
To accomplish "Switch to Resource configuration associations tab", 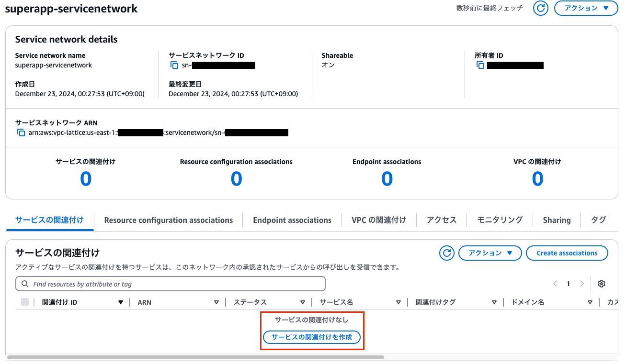I will (x=169, y=220).
